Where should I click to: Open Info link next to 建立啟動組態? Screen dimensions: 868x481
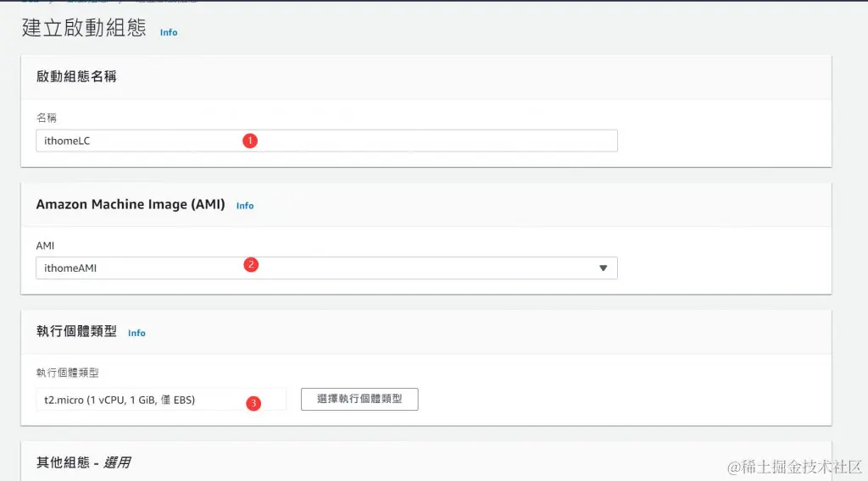click(169, 33)
